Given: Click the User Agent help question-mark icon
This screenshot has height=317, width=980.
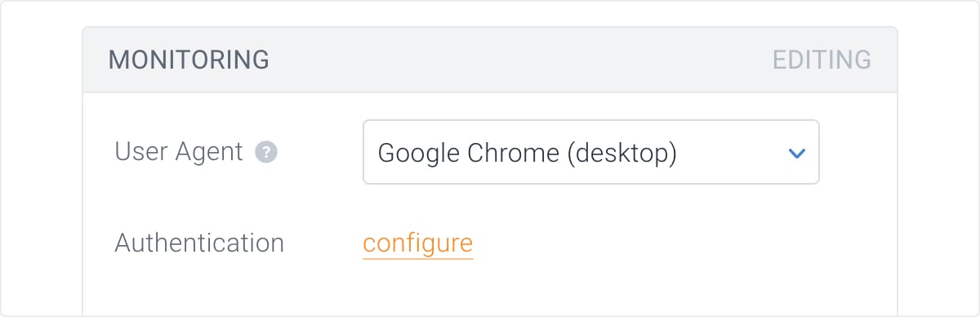Looking at the screenshot, I should click(266, 153).
